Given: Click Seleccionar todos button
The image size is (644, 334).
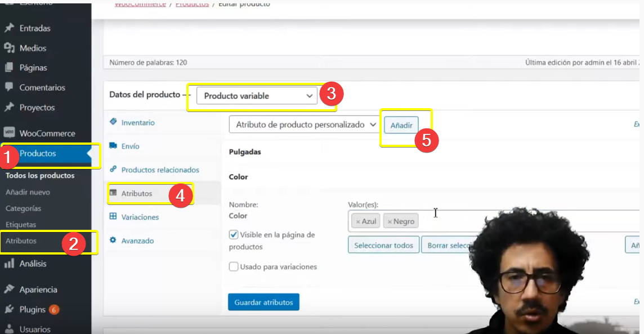Looking at the screenshot, I should [383, 245].
